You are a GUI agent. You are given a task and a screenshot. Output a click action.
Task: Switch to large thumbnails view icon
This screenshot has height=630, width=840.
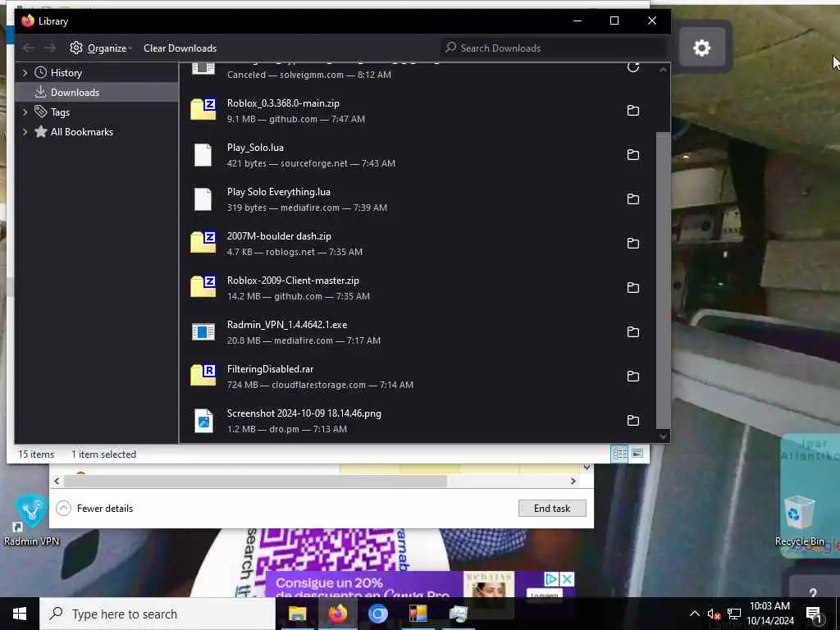coord(637,454)
